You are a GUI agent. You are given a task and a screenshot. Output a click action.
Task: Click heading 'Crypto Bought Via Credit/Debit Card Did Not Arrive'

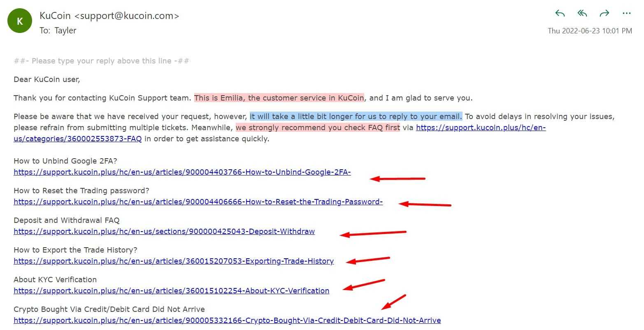109,309
